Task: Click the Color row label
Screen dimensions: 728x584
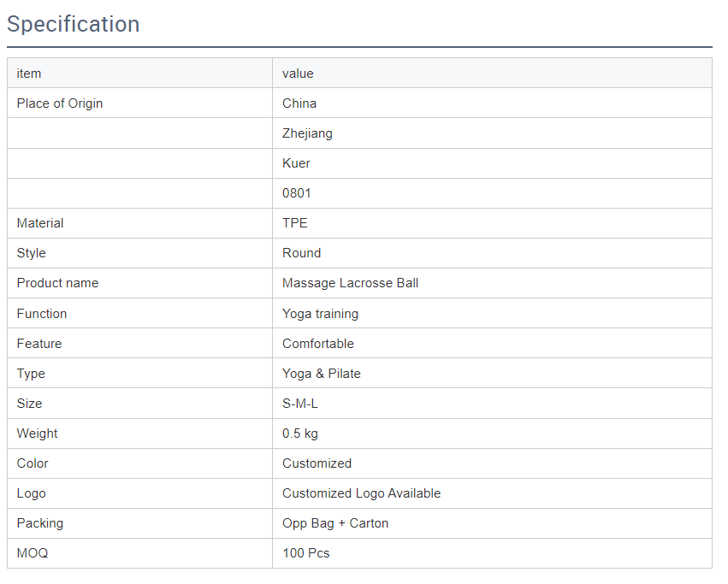Action: point(33,463)
